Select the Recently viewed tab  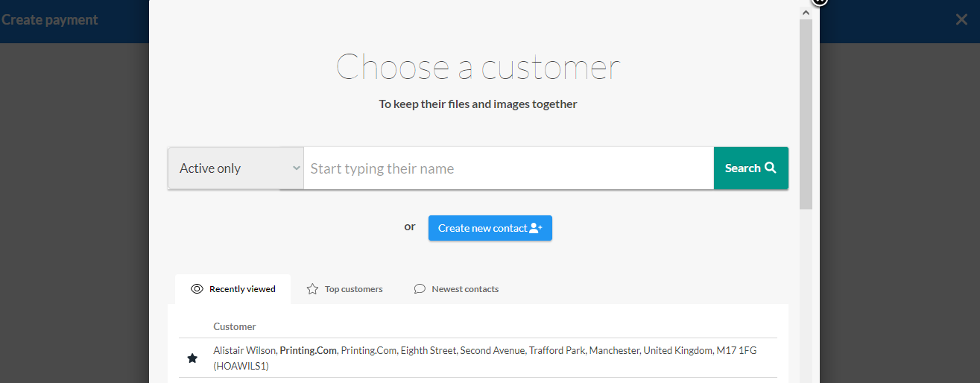233,288
